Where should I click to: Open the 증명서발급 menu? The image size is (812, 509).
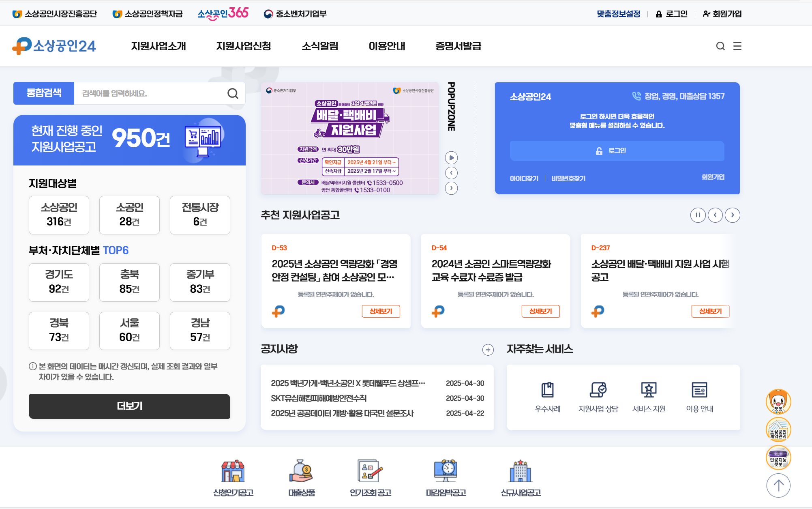[458, 46]
